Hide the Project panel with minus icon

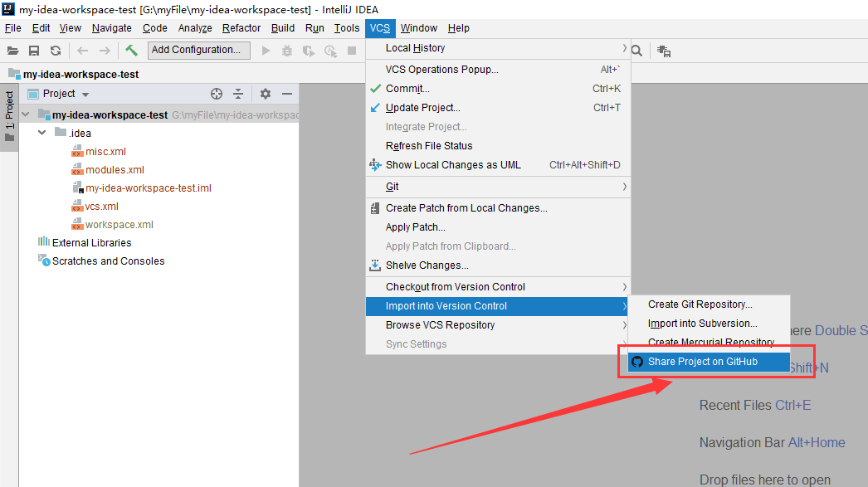tap(287, 94)
